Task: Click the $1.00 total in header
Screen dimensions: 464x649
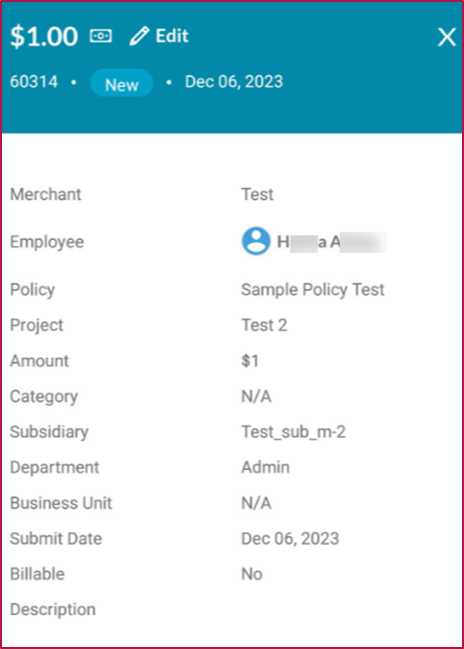Action: pos(44,36)
